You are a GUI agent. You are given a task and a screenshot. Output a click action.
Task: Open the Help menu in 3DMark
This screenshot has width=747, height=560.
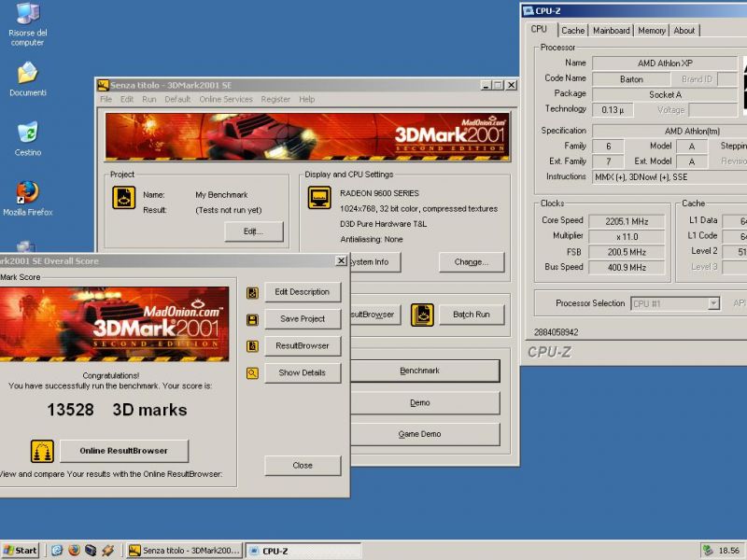point(307,99)
